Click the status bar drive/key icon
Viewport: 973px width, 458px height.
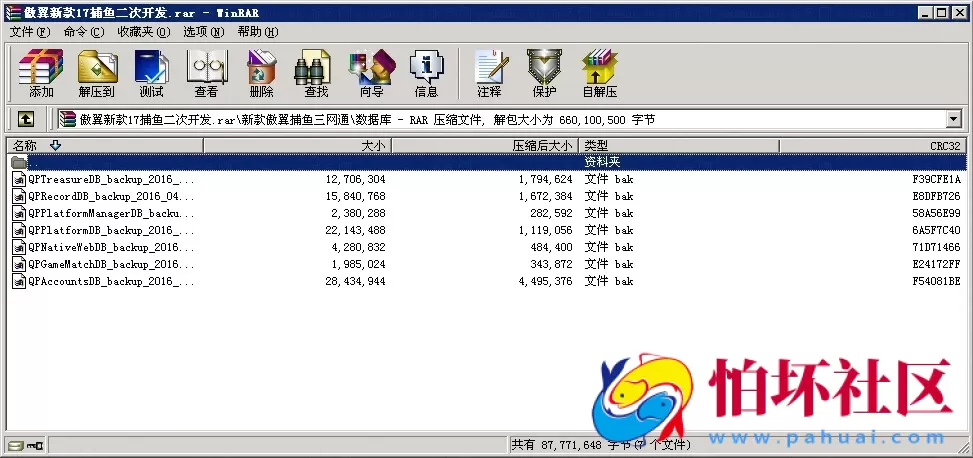pos(26,445)
